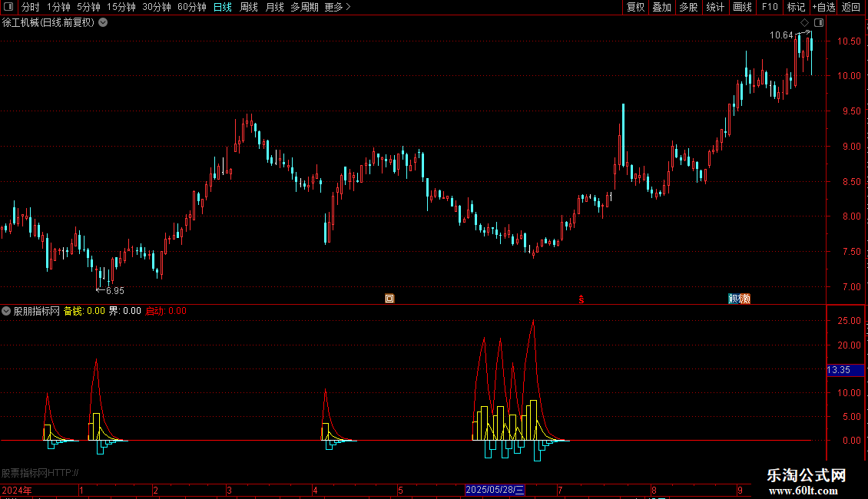Click the 统计 statistics button
Screen dimensions: 868x499
coord(715,7)
